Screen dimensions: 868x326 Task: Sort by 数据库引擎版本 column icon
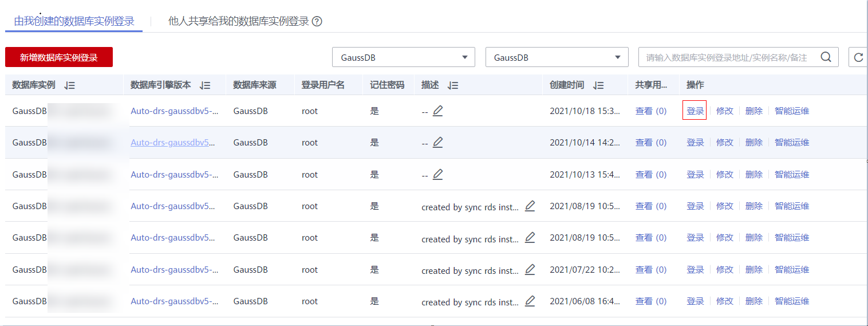pyautogui.click(x=205, y=85)
